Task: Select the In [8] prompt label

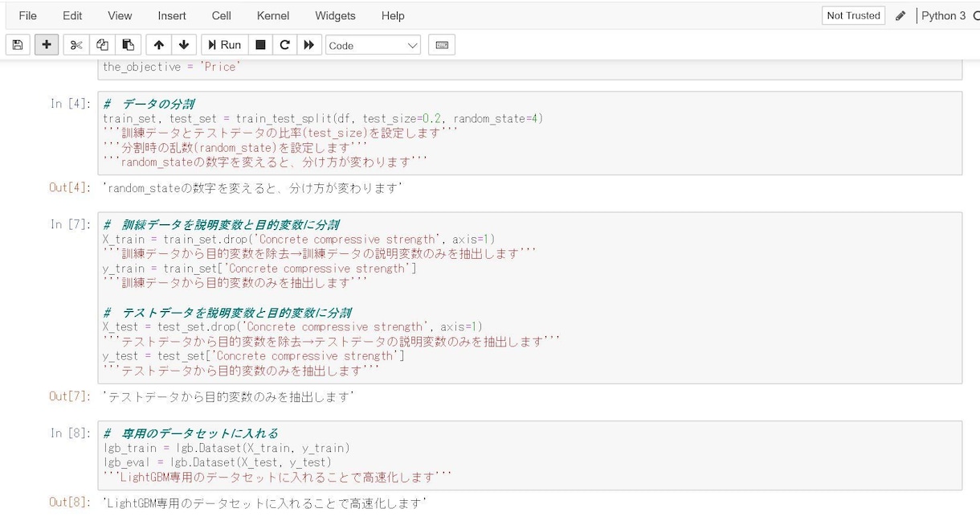Action: tap(71, 433)
